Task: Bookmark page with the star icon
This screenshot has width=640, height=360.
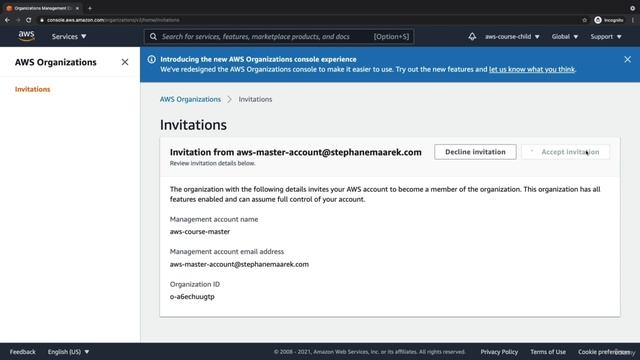Action: 584,20
